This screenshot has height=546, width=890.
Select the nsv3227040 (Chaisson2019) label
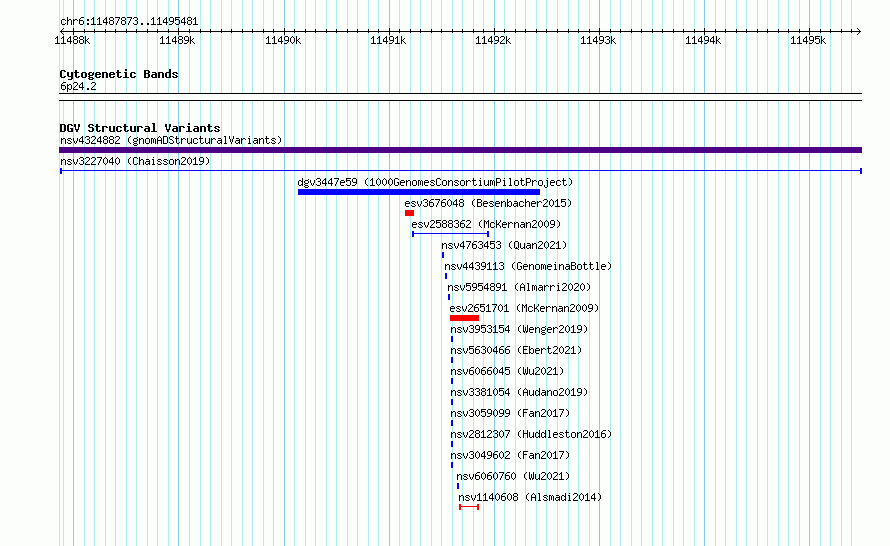[x=135, y=161]
